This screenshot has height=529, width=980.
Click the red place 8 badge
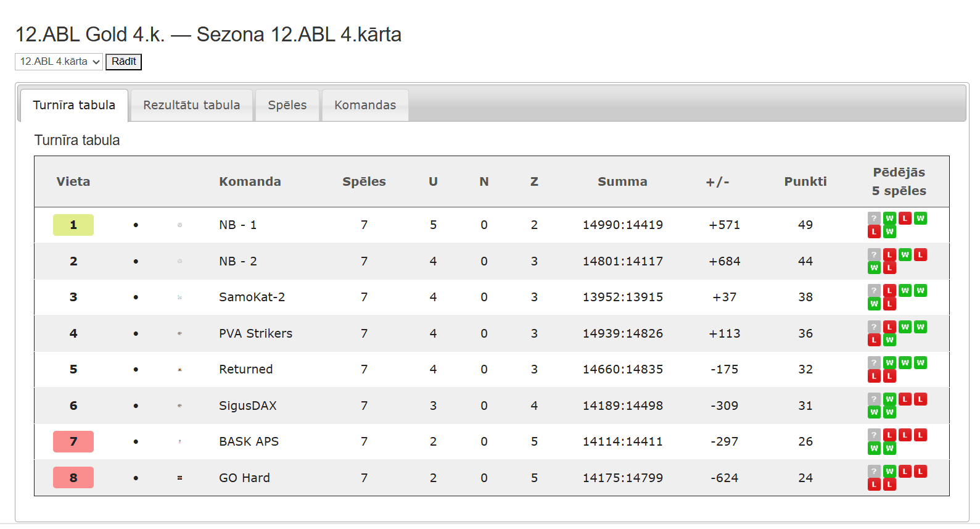(73, 478)
